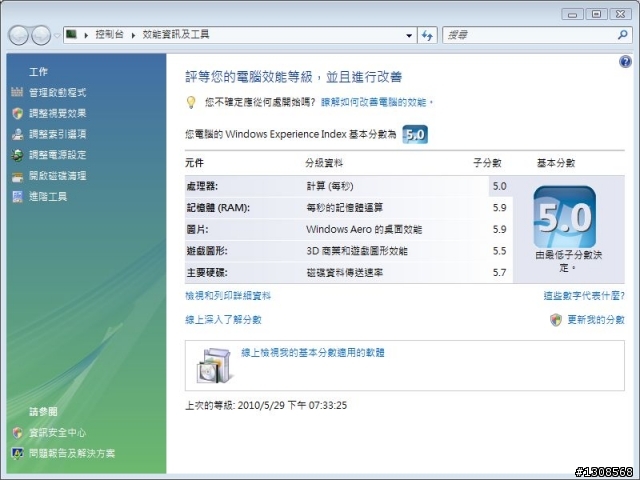The width and height of the screenshot is (640, 480).
Task: Click the magnifier search icon
Action: [x=623, y=35]
